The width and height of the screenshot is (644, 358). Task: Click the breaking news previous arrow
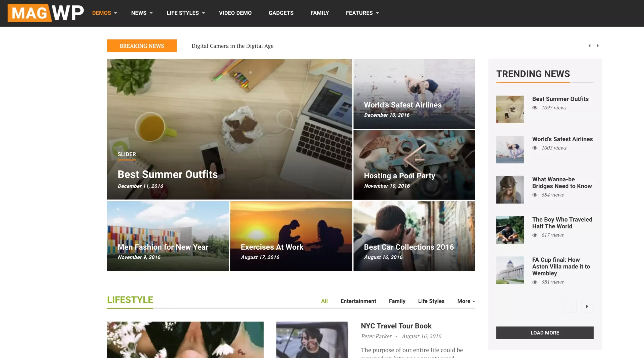point(590,46)
